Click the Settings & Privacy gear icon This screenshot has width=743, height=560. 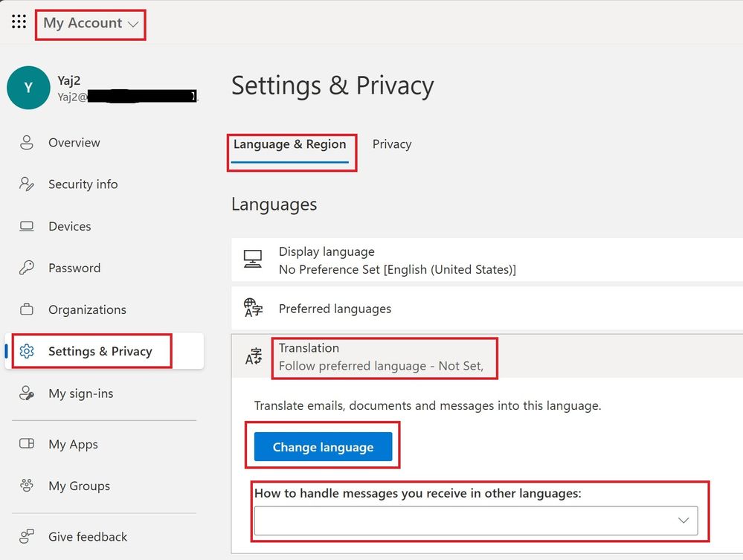tap(27, 351)
